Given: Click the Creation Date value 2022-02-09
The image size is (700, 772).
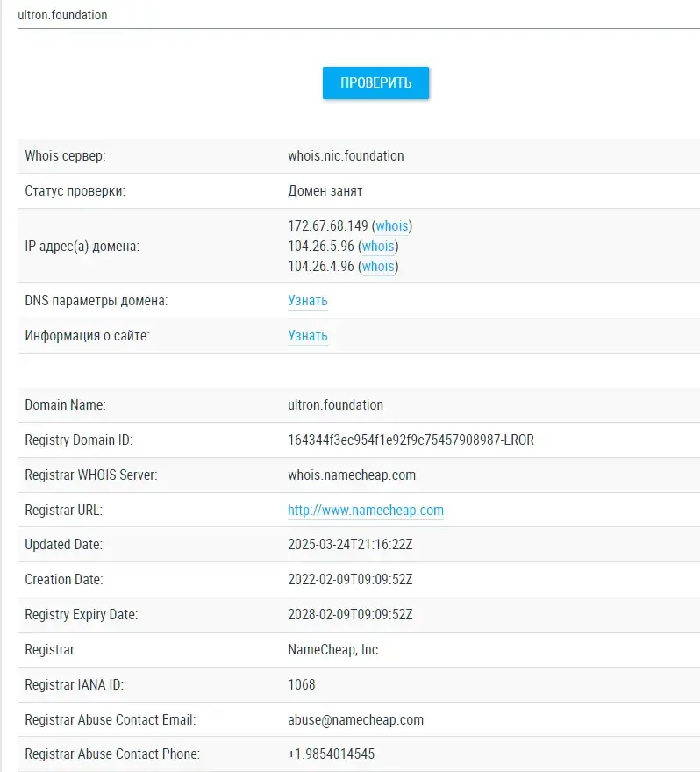Looking at the screenshot, I should pyautogui.click(x=350, y=580).
